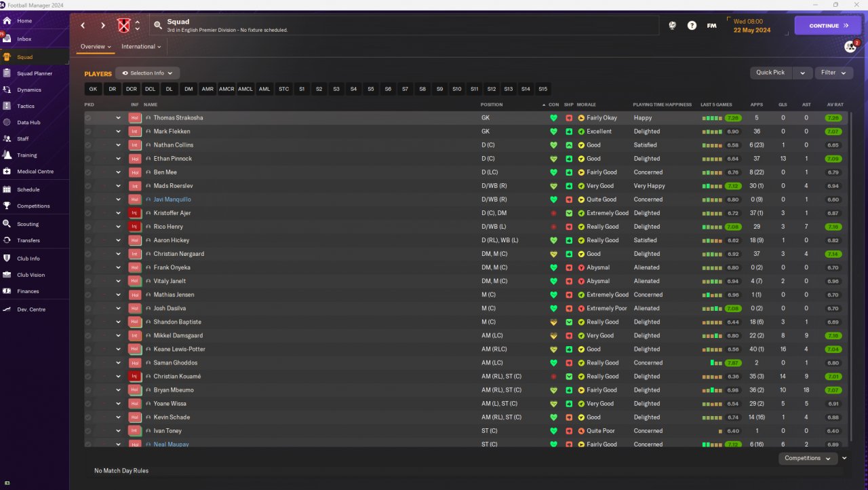Click the Quick Pick button
The image size is (868, 490).
pyautogui.click(x=770, y=73)
